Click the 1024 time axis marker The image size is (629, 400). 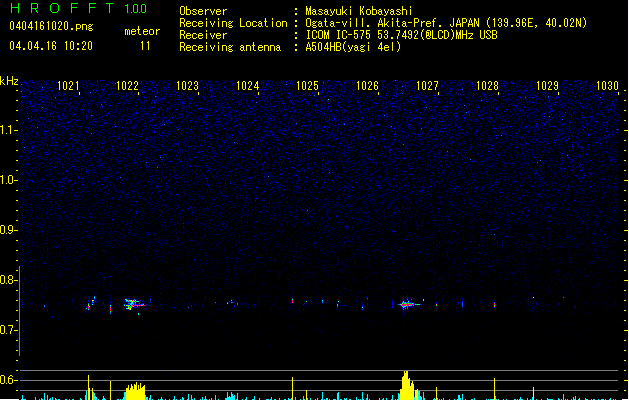tap(248, 86)
